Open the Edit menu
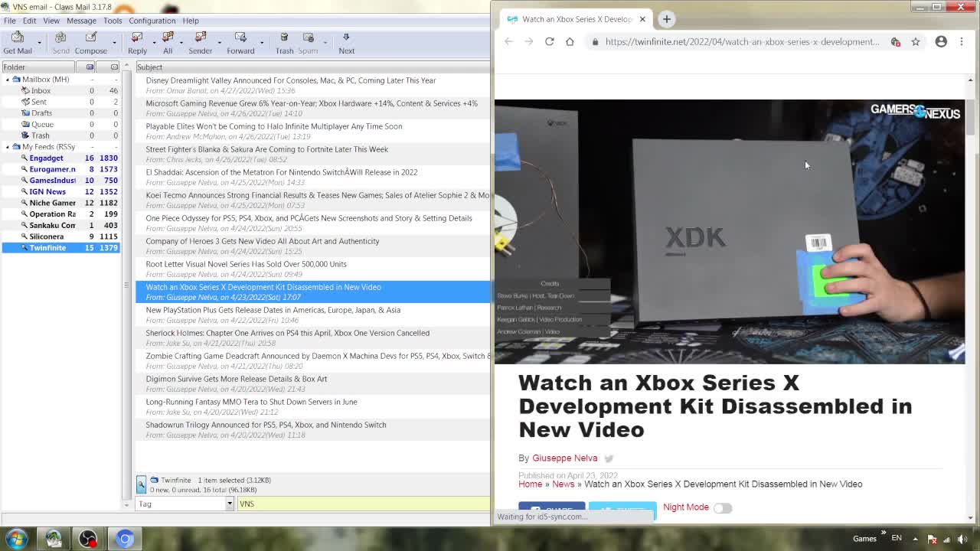Image resolution: width=980 pixels, height=551 pixels. [x=29, y=21]
